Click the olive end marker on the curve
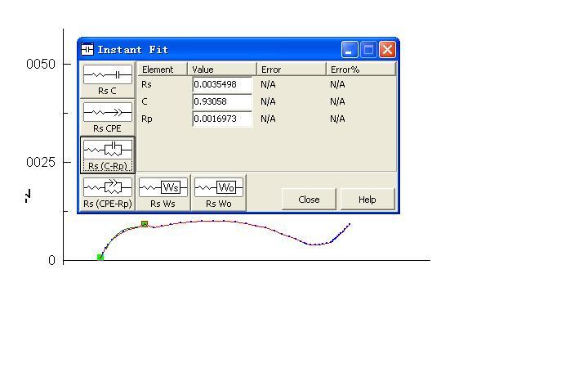 click(x=145, y=224)
